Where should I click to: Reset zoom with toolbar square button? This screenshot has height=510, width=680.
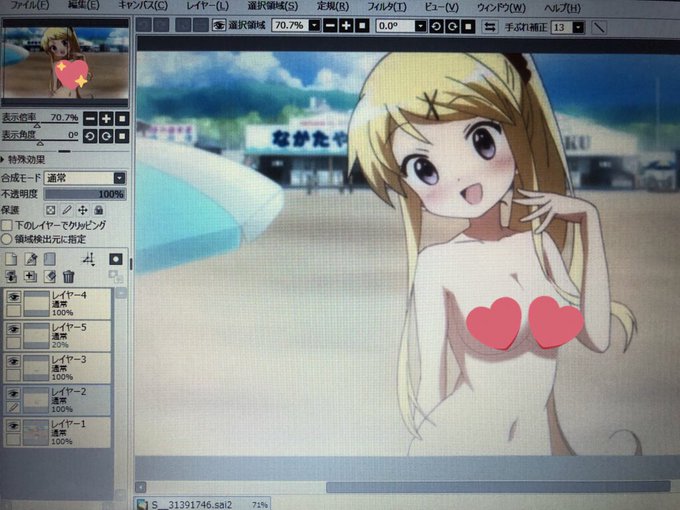click(x=362, y=26)
